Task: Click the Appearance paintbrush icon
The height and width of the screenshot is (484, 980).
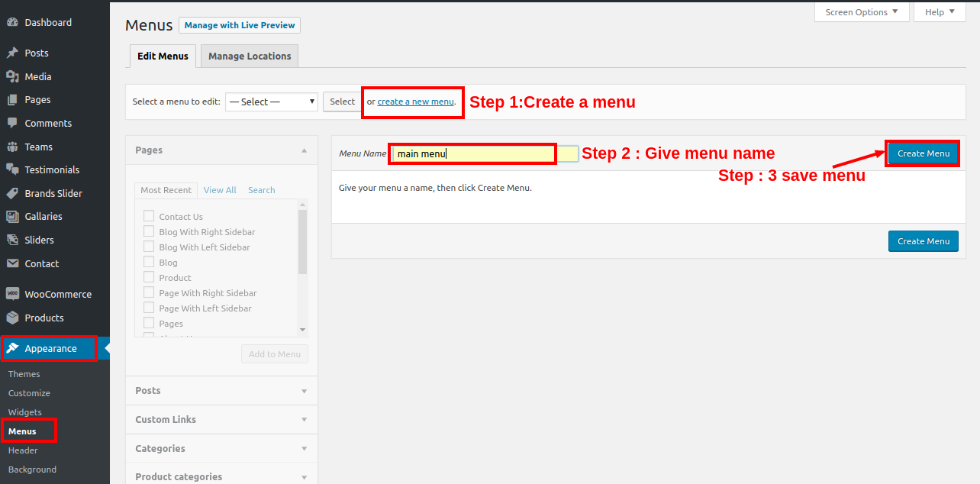Action: [x=12, y=349]
